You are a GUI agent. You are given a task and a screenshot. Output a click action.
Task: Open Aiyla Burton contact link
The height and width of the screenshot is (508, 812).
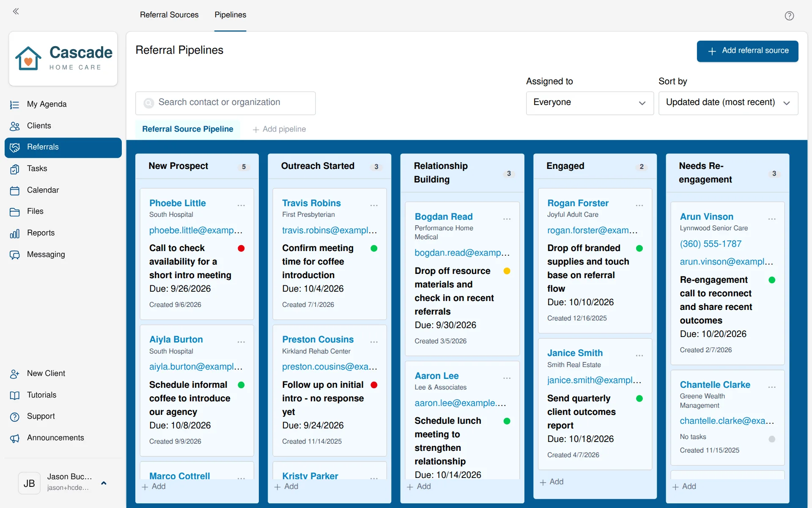pyautogui.click(x=176, y=340)
